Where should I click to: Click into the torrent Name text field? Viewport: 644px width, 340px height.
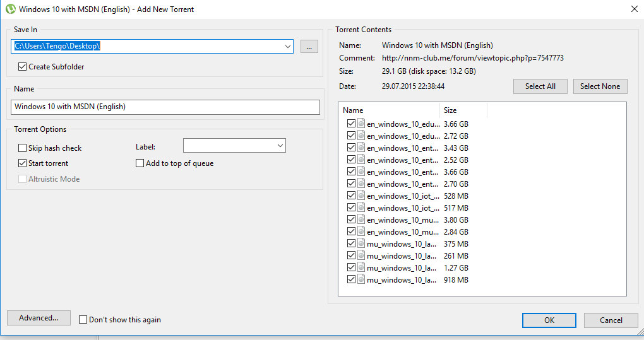(x=165, y=107)
